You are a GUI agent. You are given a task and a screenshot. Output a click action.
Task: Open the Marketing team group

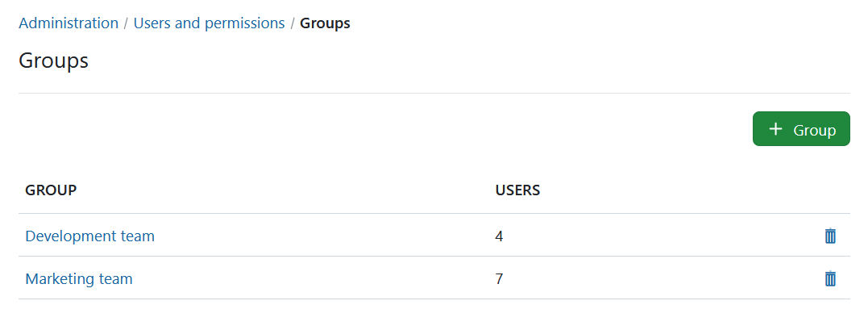79,278
